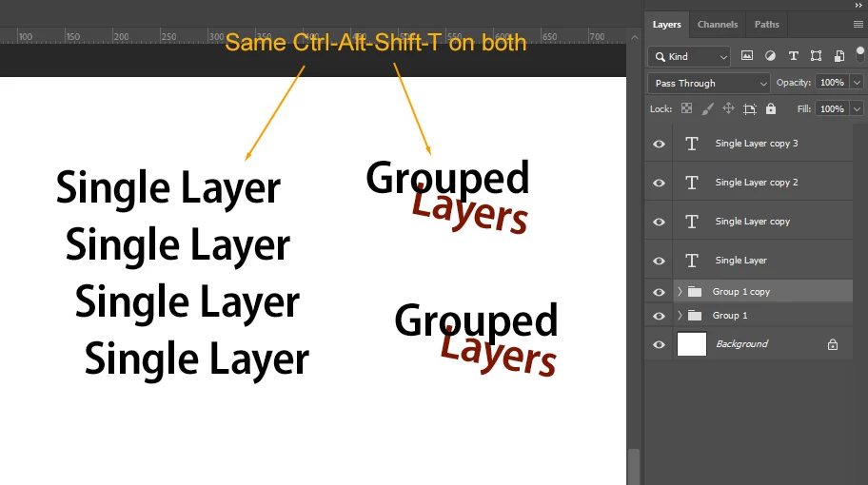The width and height of the screenshot is (868, 485).
Task: Filter for type layers icon
Action: pos(793,55)
